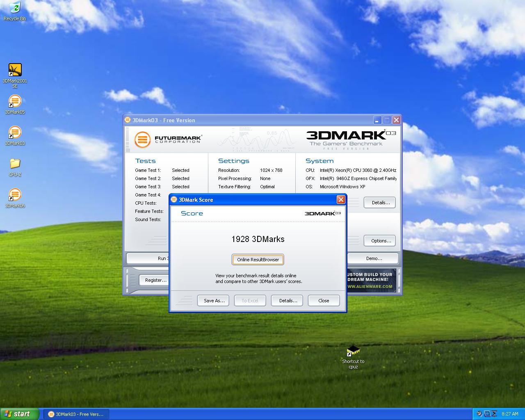This screenshot has width=525, height=420.
Task: Click the Online ResultBrowser button
Action: pyautogui.click(x=258, y=260)
